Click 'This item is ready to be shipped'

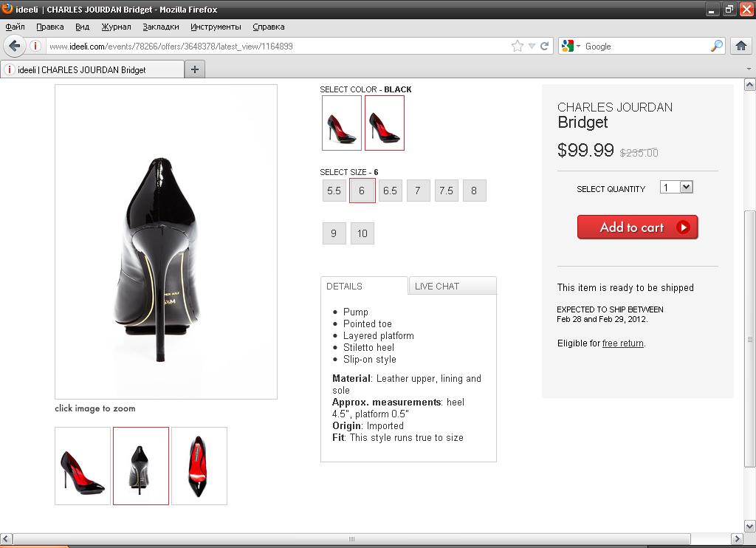625,288
